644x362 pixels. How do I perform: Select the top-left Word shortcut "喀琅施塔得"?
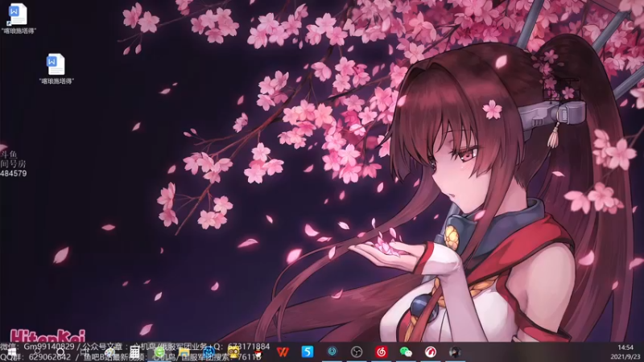tap(19, 19)
